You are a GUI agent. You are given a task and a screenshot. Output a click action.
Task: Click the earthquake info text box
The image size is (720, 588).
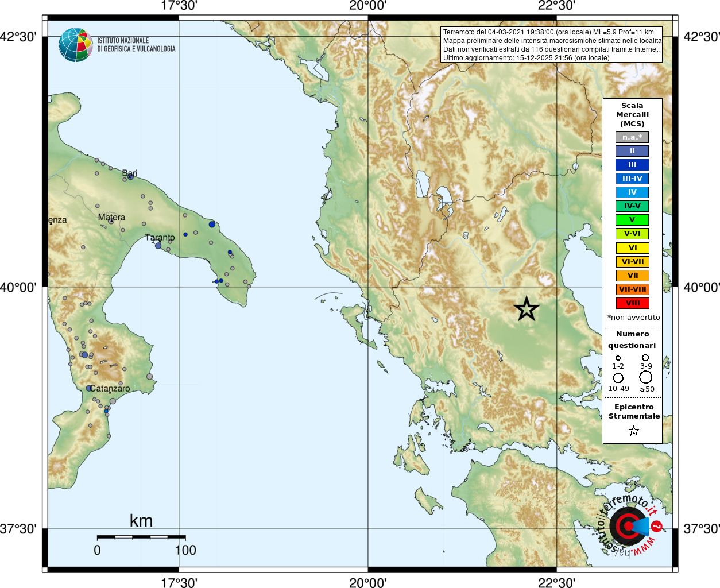(552, 45)
